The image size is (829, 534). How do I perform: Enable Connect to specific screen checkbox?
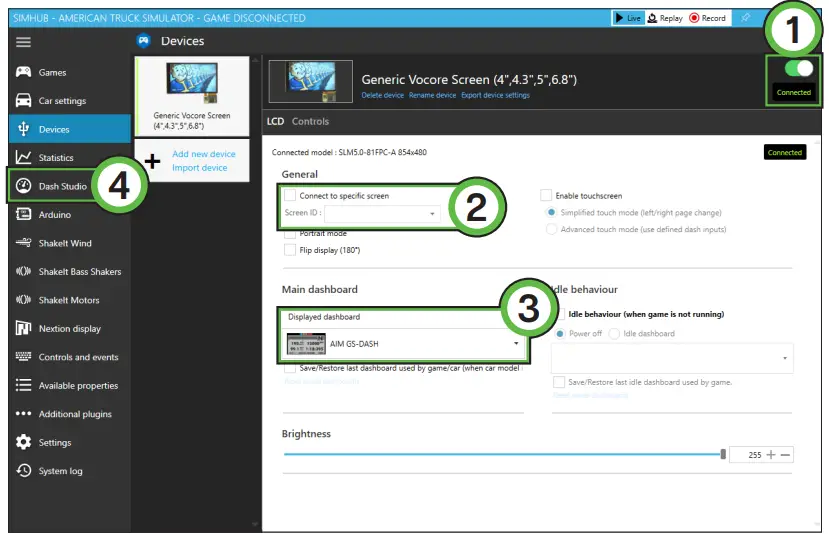pos(290,195)
